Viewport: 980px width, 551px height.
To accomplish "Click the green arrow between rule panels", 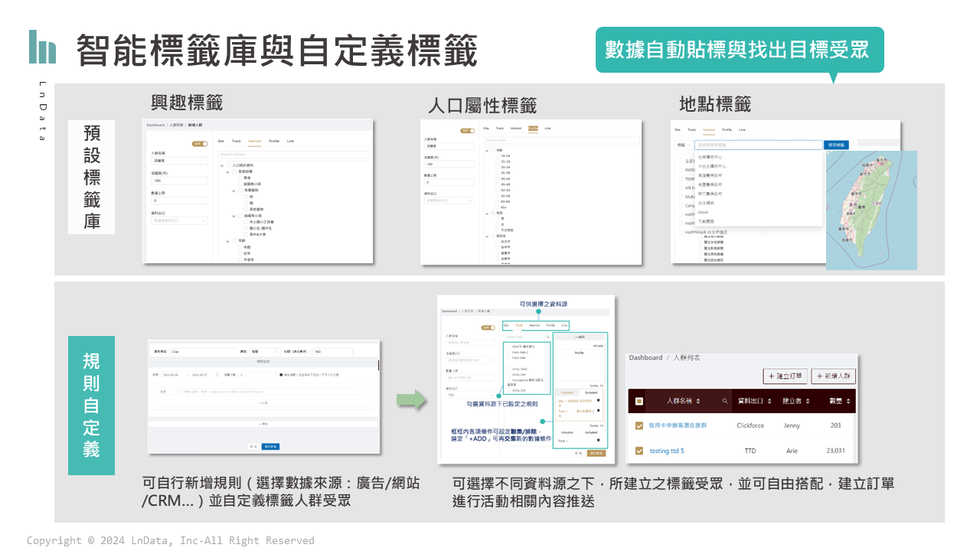I will tap(411, 399).
